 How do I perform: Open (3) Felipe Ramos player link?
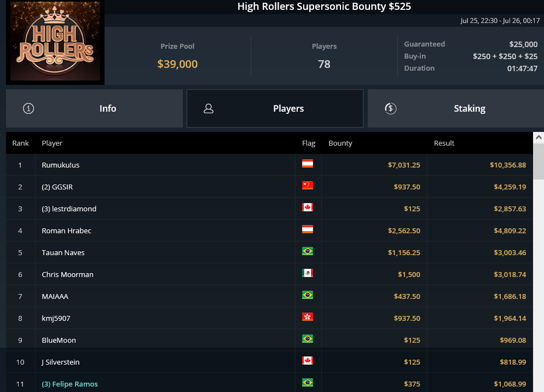(70, 384)
